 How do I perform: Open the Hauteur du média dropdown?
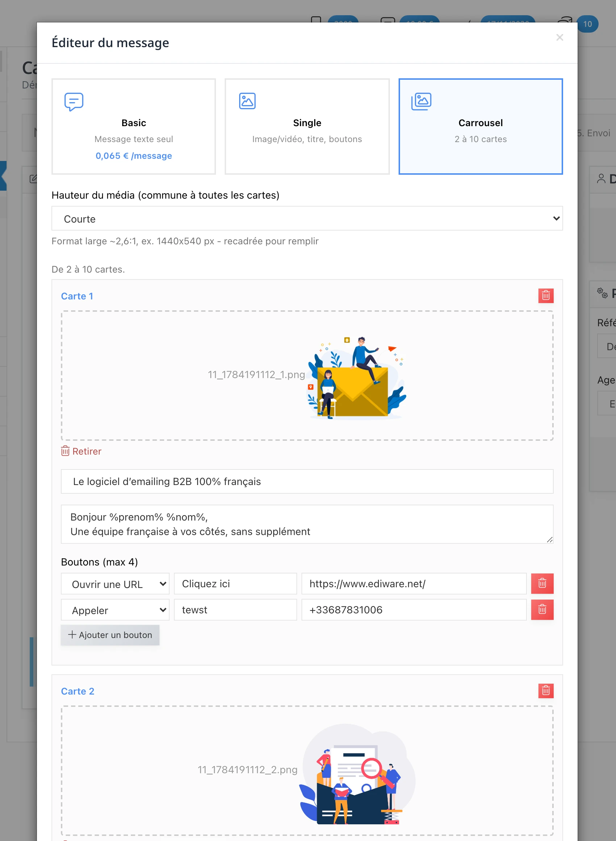307,219
